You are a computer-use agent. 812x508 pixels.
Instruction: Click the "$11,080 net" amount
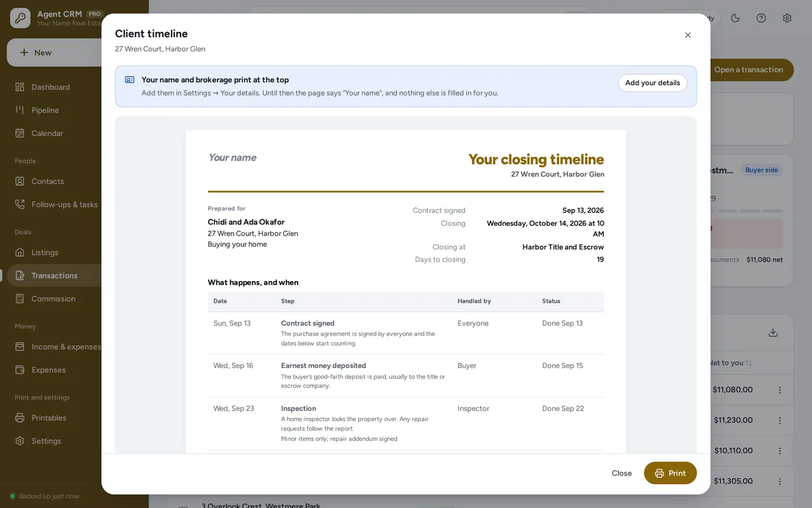coord(764,260)
